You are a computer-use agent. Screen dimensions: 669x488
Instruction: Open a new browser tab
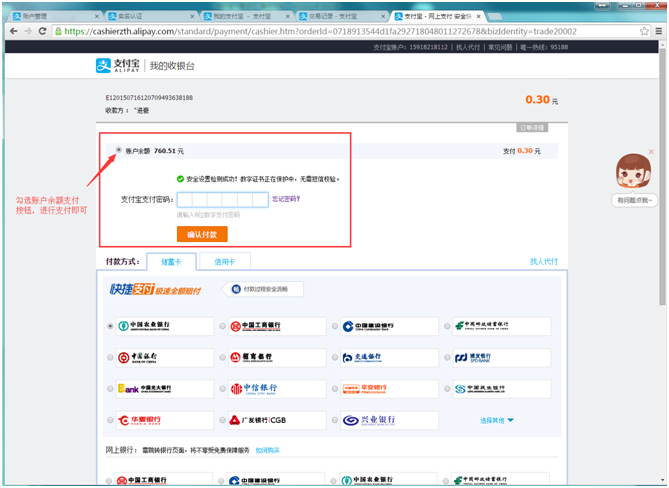tap(494, 17)
